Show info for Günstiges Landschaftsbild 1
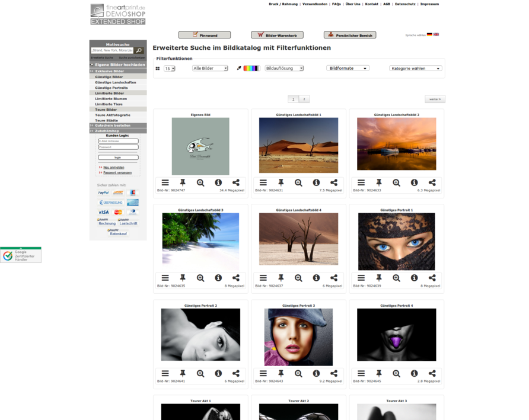529x420 pixels. [x=316, y=182]
